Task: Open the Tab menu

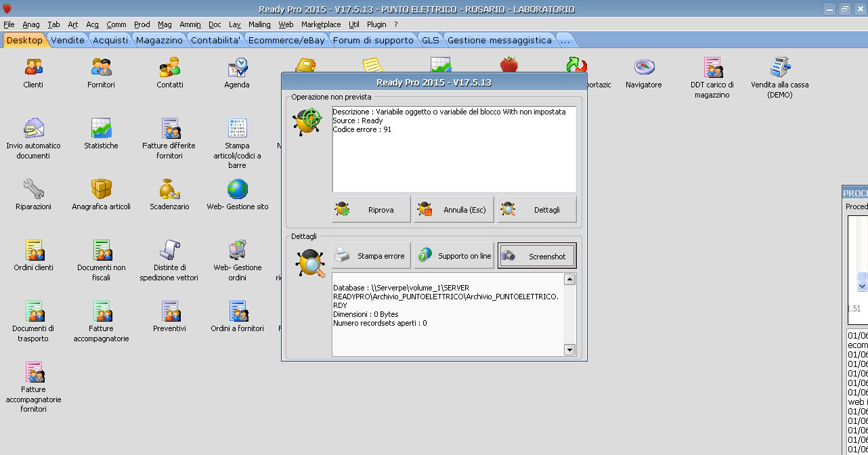Action: (54, 24)
